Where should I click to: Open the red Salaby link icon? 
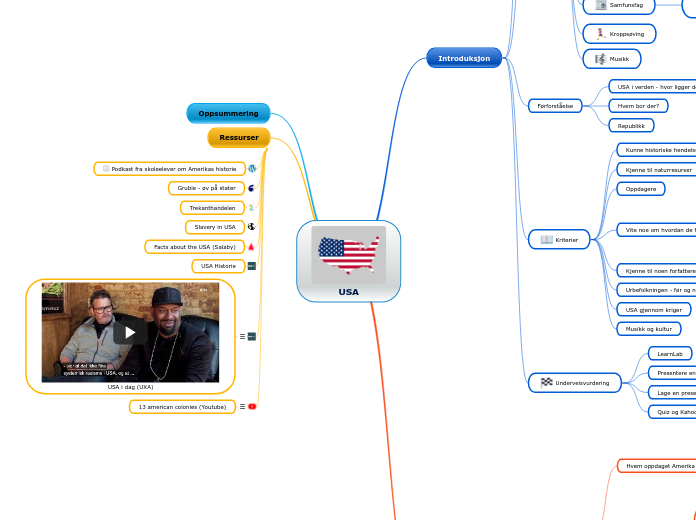point(251,246)
